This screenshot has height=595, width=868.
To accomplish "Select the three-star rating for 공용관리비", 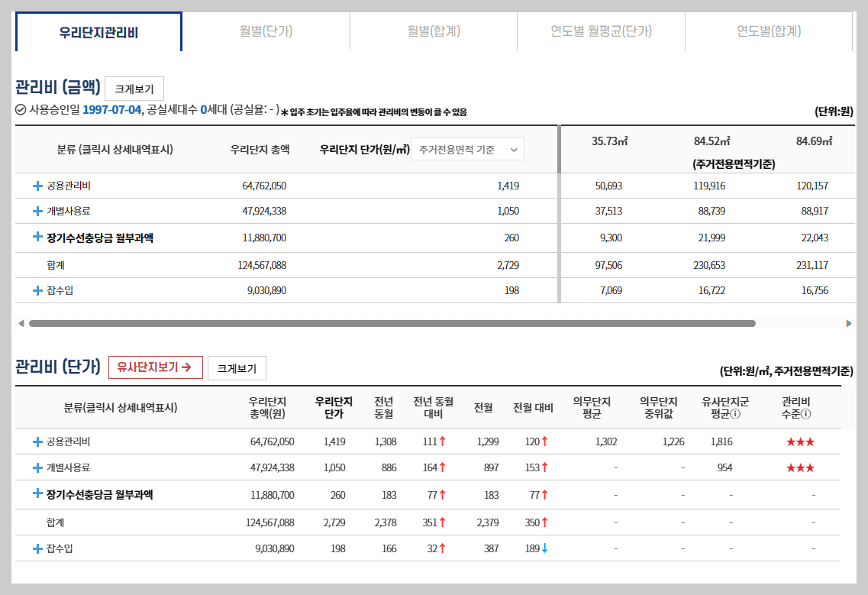I will tap(801, 441).
